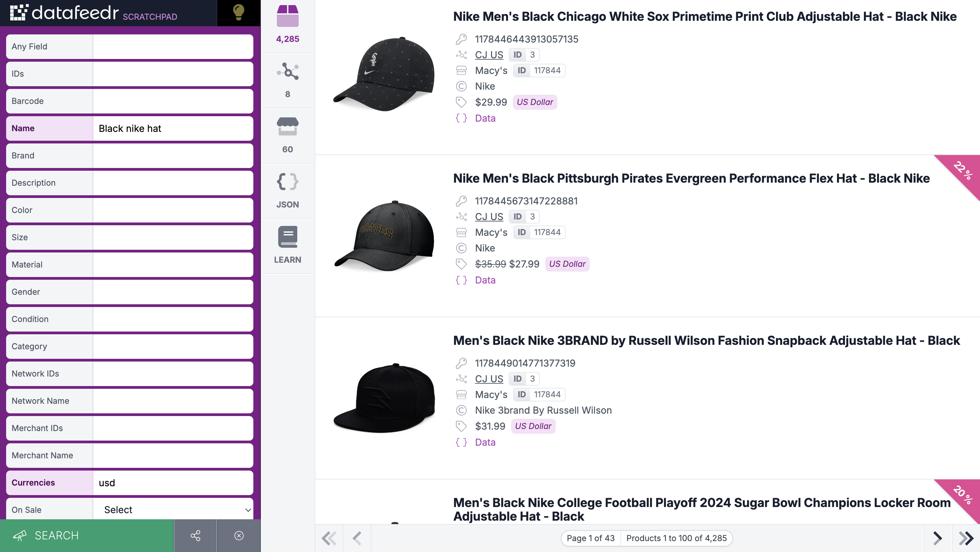Click Products 1 to 100 of 4,285 text
980x552 pixels.
point(676,538)
